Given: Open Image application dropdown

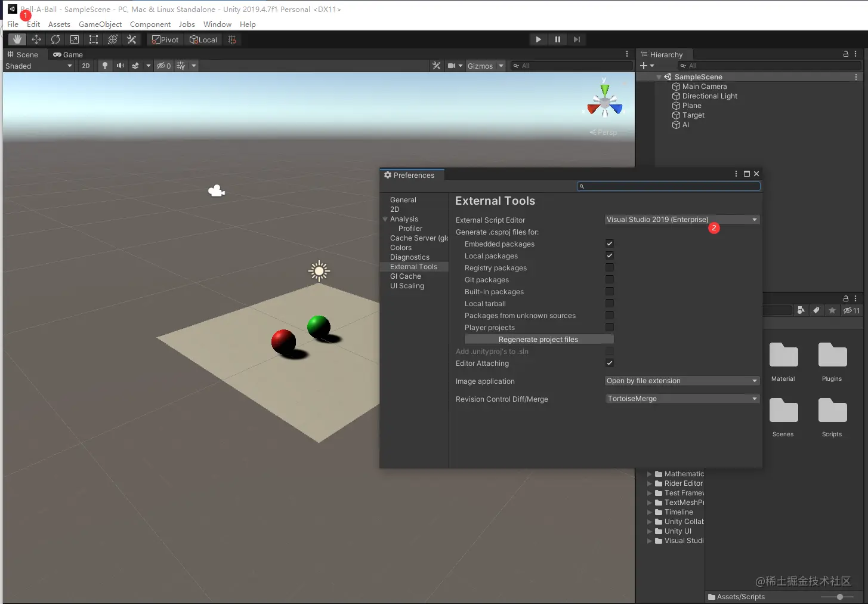Looking at the screenshot, I should coord(682,381).
